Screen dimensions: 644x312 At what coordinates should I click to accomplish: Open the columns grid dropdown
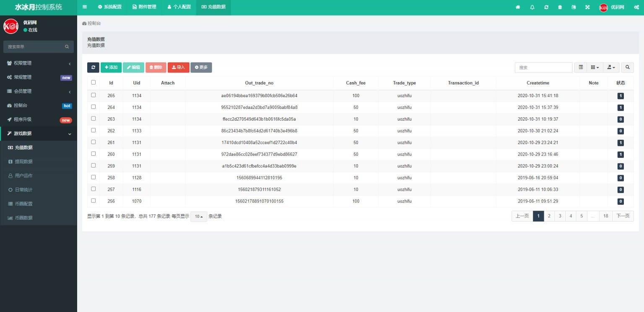[x=595, y=67]
